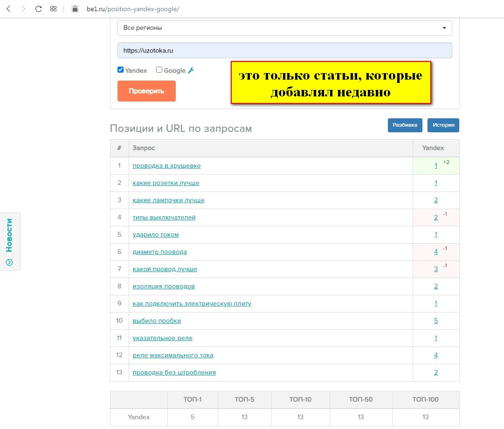Enable the Google checkbox

[x=159, y=70]
